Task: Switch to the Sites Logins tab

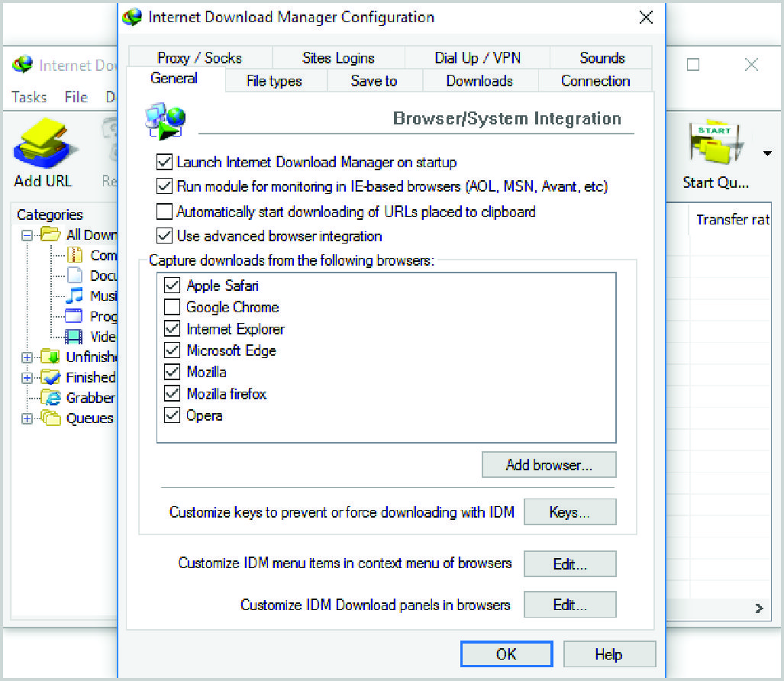Action: point(338,57)
